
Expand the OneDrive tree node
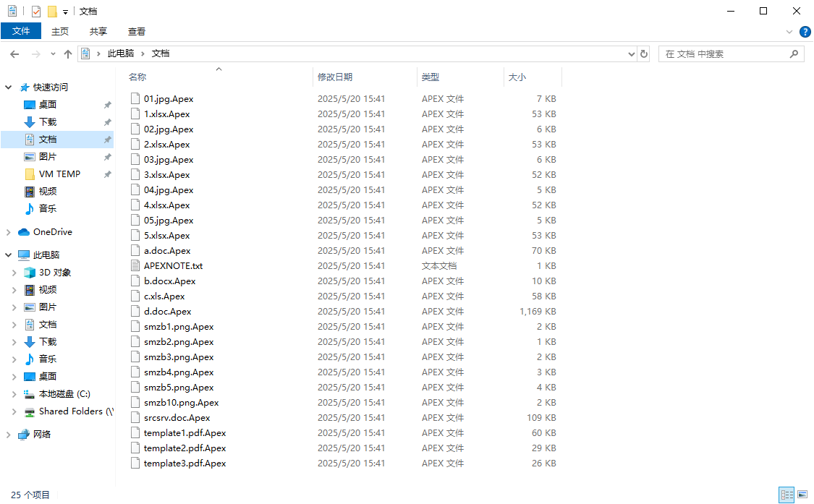tap(9, 232)
